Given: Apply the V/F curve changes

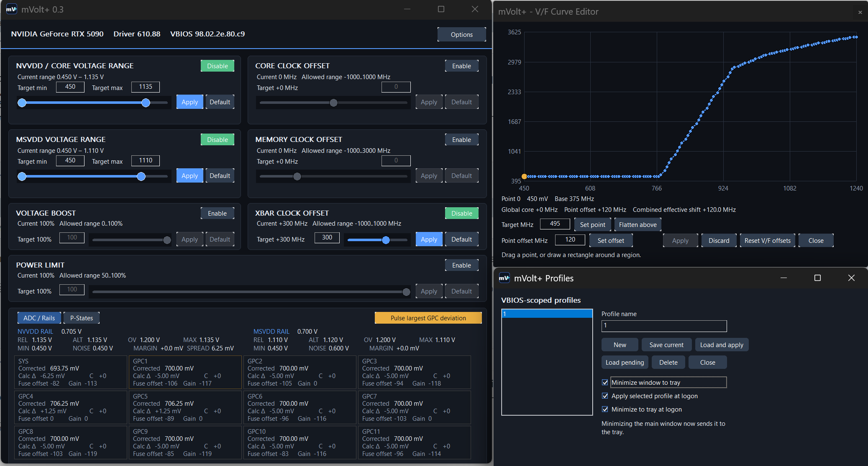Looking at the screenshot, I should click(x=681, y=240).
